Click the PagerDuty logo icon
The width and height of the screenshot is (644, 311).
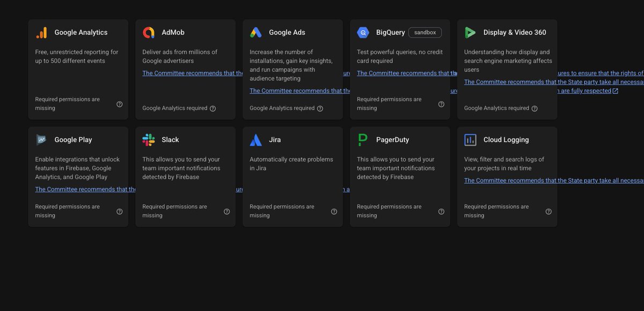pos(363,140)
